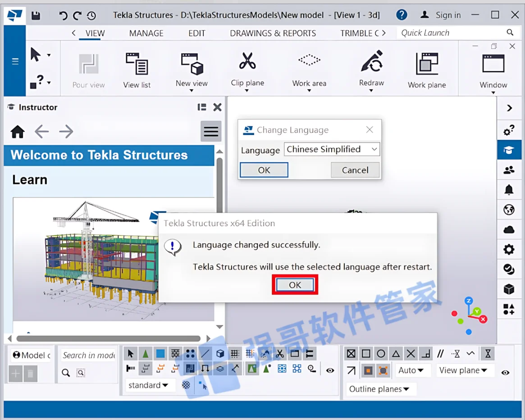Toggle the four-dots Select points switch
The width and height of the screenshot is (525, 420).
(x=190, y=353)
